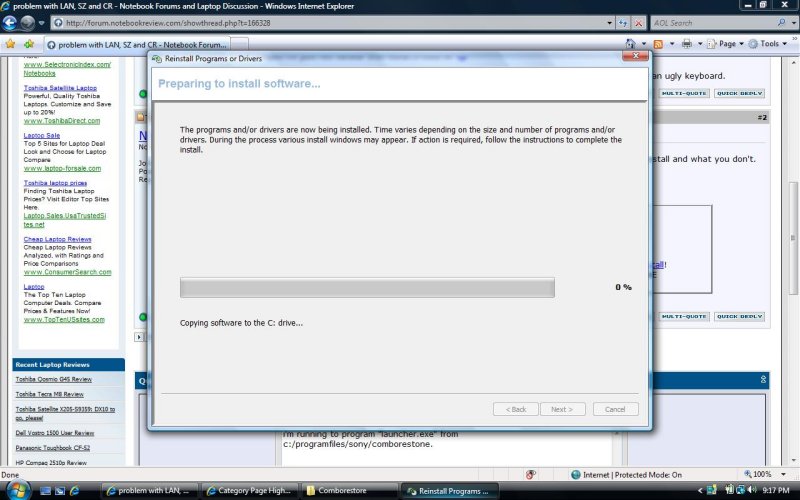Screen dimensions: 800x500
Task: Stop page loading with red X
Action: [x=638, y=23]
